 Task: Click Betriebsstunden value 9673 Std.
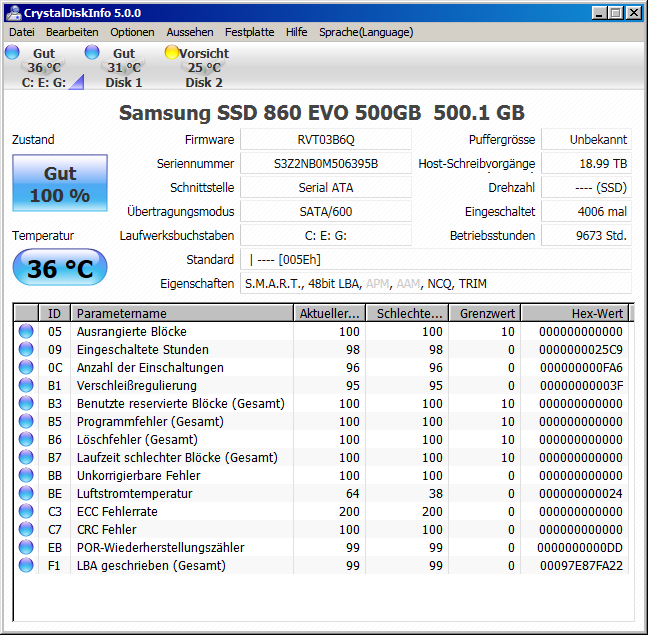click(586, 235)
